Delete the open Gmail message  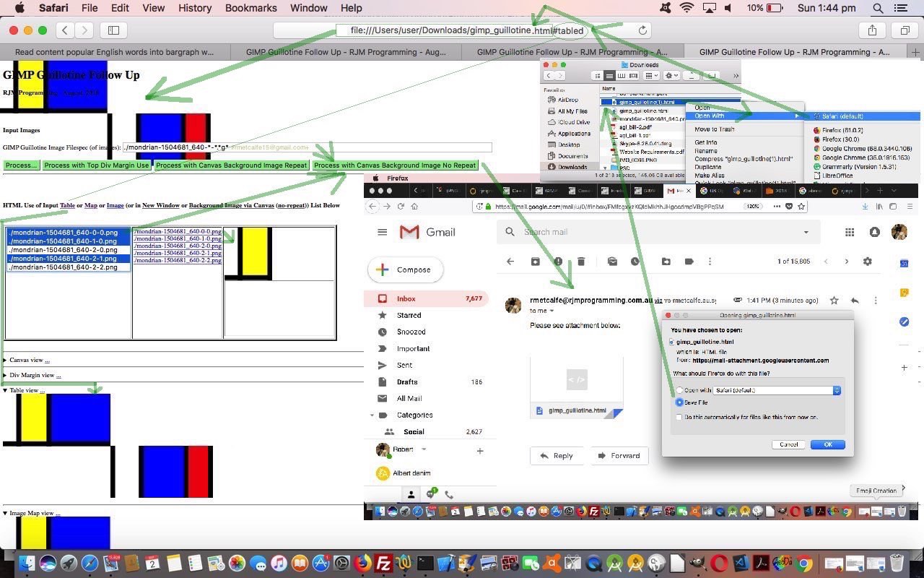pos(581,262)
